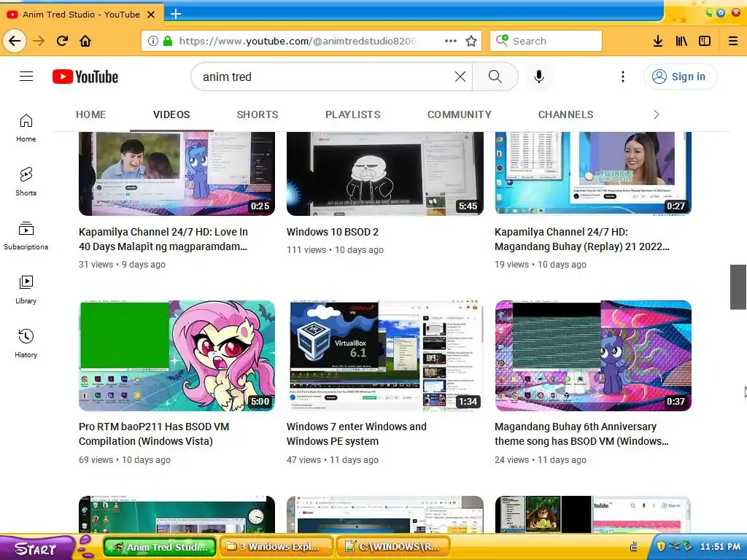Click the Start button on taskbar
The width and height of the screenshot is (747, 560).
[x=36, y=548]
